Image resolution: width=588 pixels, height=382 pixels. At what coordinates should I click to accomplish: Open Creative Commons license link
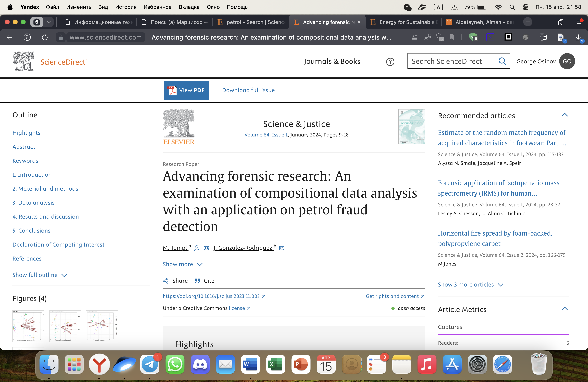239,308
